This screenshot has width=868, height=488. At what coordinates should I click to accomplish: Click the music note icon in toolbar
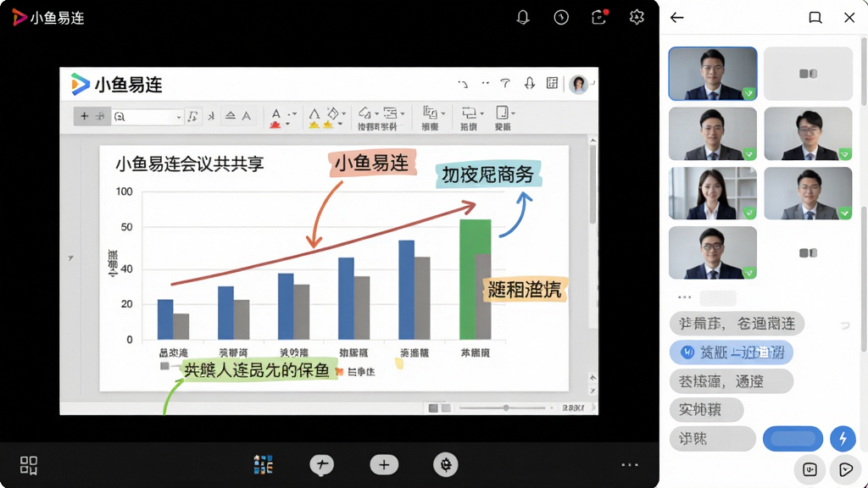coord(192,116)
